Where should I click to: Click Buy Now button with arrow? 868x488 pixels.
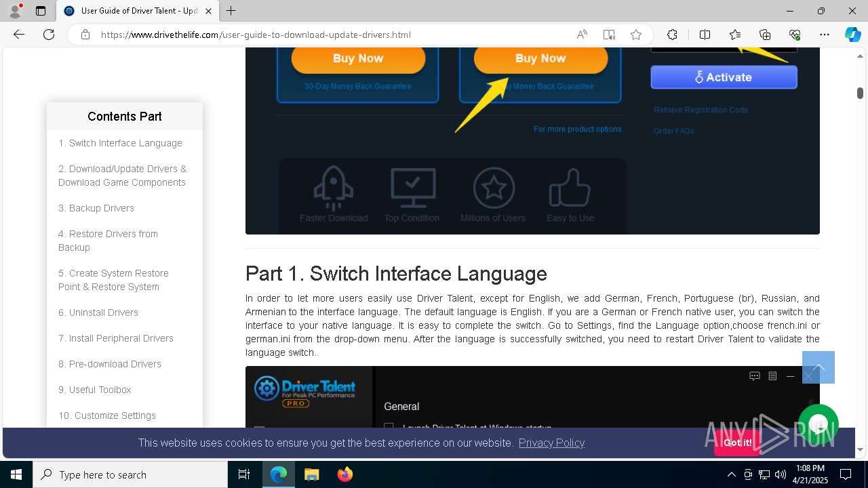(x=540, y=59)
